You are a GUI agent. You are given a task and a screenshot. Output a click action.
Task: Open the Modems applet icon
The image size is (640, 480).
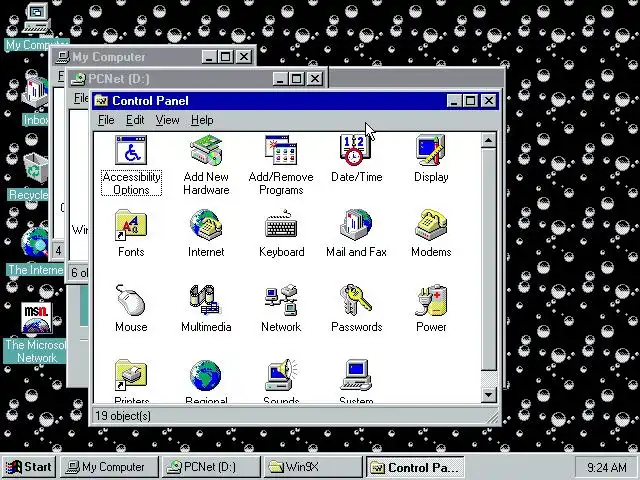click(x=431, y=224)
